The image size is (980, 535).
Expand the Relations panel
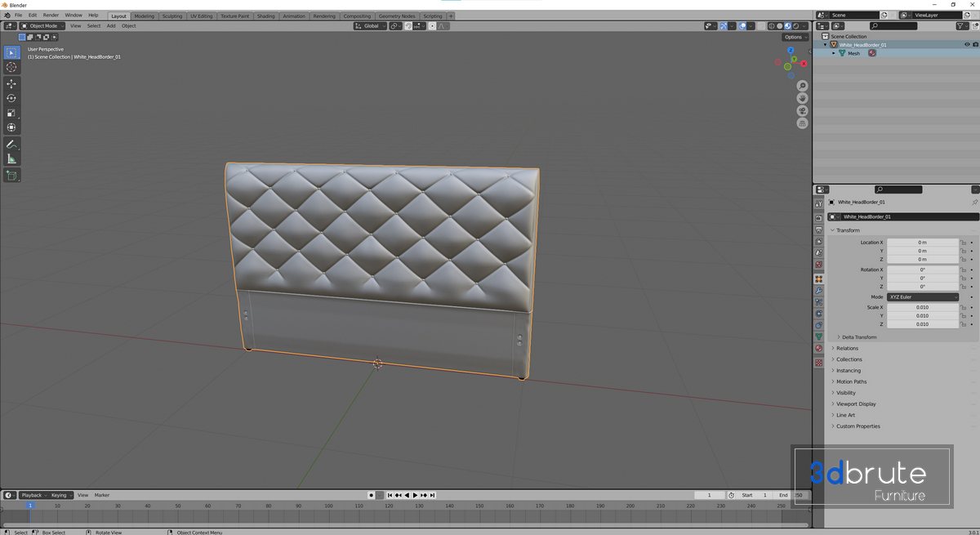point(847,349)
